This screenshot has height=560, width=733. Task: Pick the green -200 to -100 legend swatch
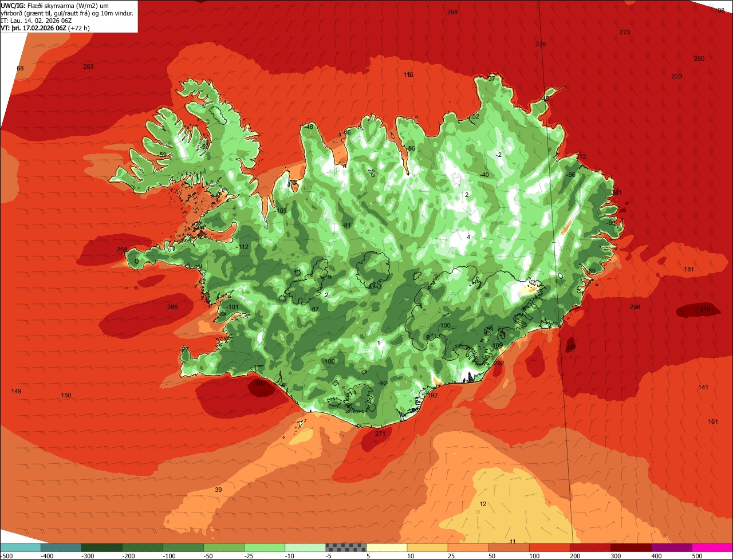[x=142, y=547]
